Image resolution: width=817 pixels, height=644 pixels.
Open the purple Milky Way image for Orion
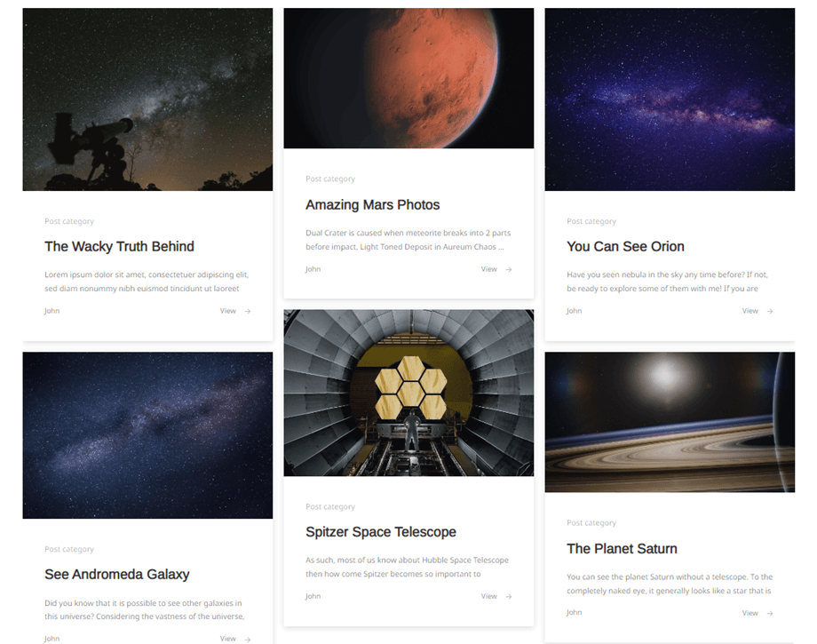(x=670, y=99)
